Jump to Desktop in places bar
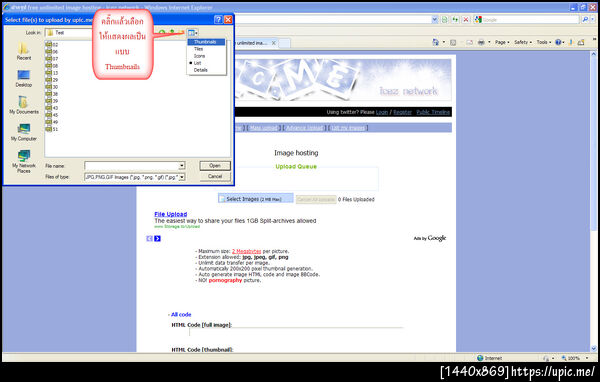The height and width of the screenshot is (382, 600). click(x=23, y=78)
